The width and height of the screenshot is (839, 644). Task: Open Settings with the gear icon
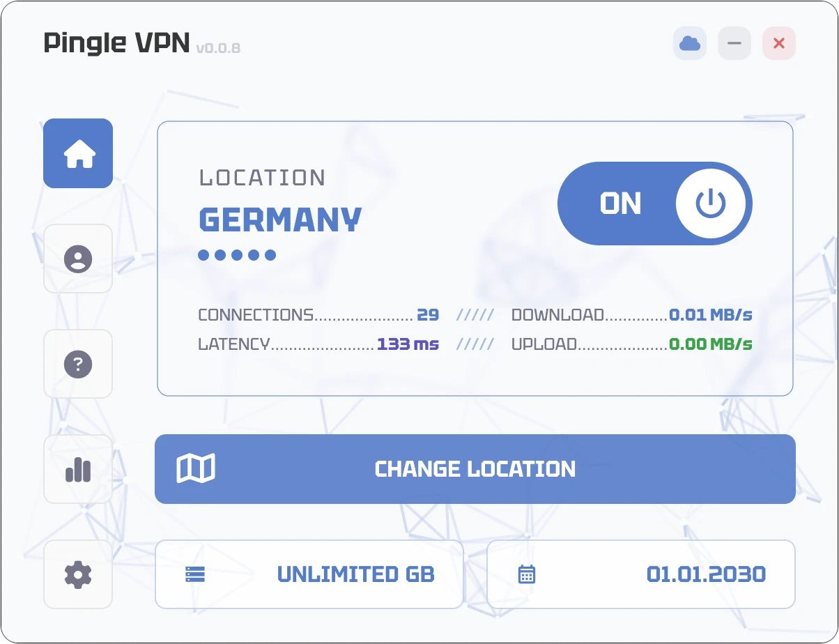point(77,574)
